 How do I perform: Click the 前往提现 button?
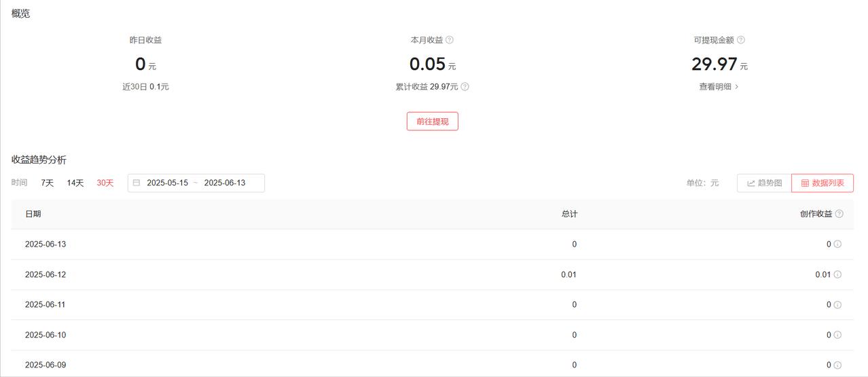[433, 122]
